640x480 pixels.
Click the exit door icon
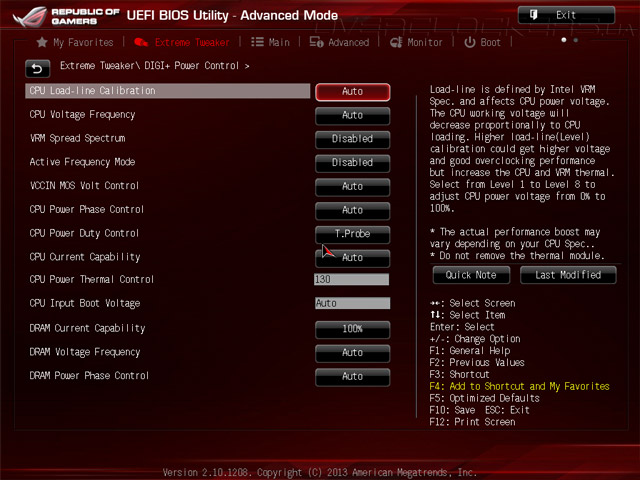(533, 15)
